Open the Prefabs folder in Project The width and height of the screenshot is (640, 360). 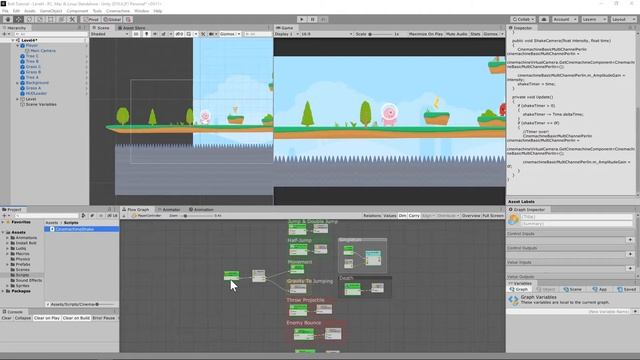pos(23,264)
